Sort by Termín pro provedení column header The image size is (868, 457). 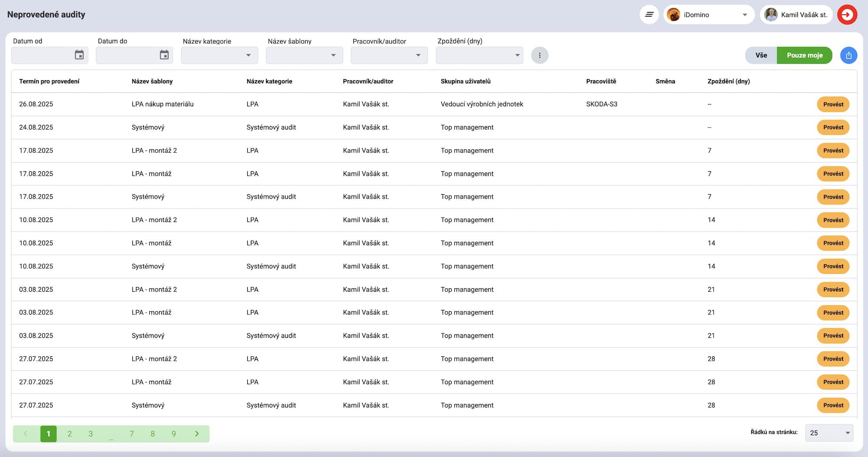coord(49,82)
